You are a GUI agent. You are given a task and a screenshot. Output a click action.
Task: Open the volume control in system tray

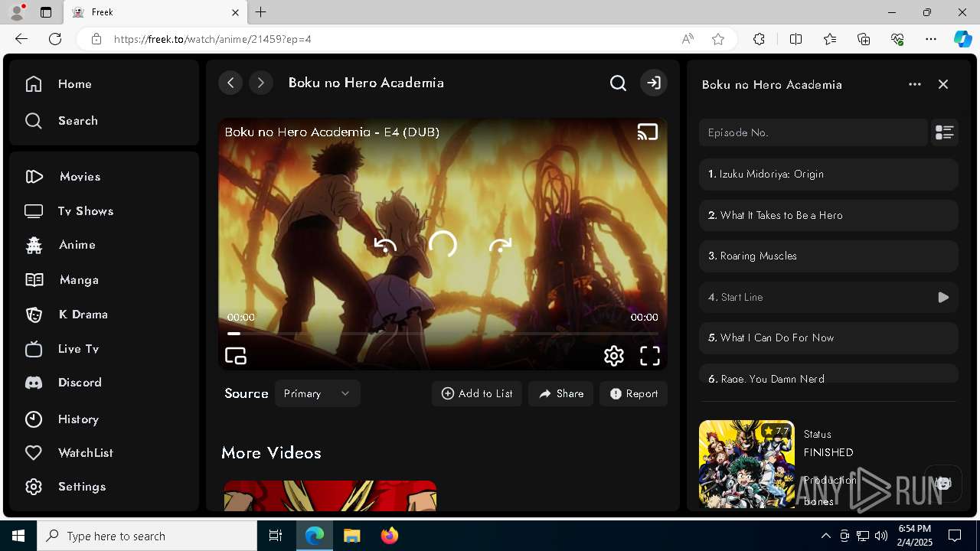coord(881,536)
